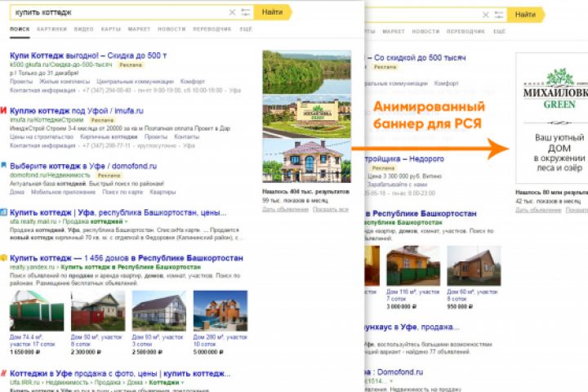The height and width of the screenshot is (392, 588).
Task: Click Yandex realty favicon beside 1 456 домов
Action: point(3,258)
